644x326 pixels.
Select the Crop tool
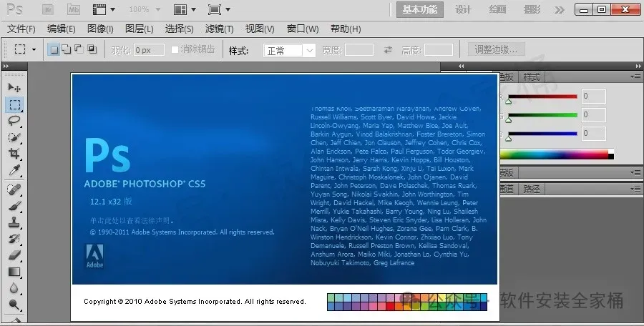[x=14, y=154]
